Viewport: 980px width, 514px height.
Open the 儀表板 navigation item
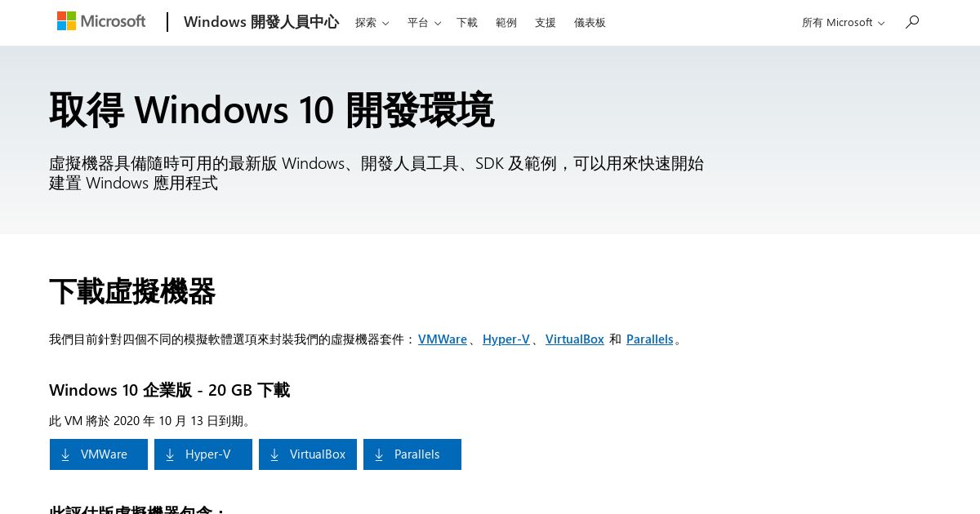pyautogui.click(x=590, y=23)
